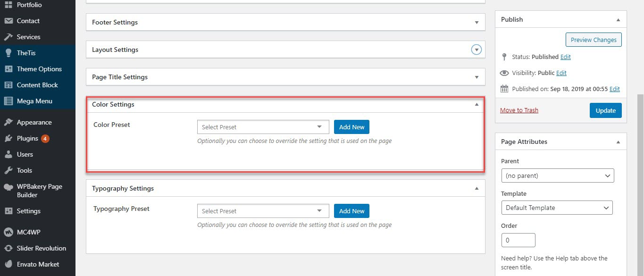
Task: Click the Order number input field
Action: (x=519, y=240)
